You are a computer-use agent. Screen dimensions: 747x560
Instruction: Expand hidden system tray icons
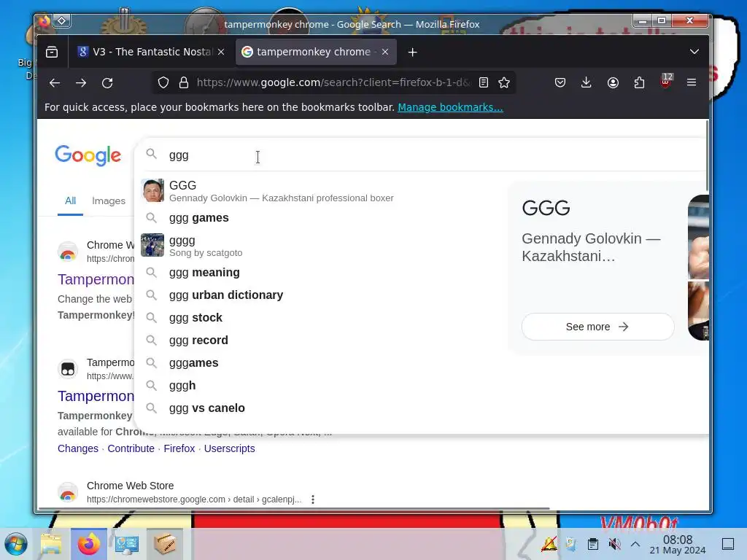(x=635, y=544)
